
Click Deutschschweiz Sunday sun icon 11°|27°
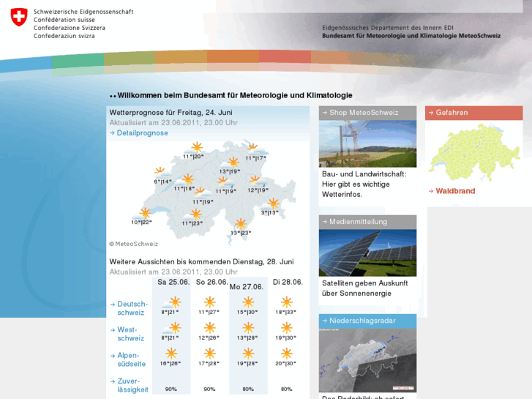click(x=210, y=302)
